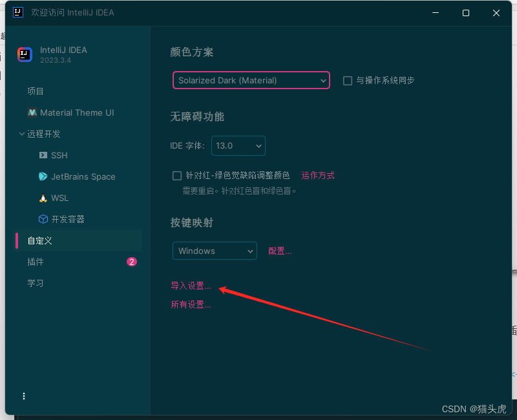Click the 配置... keymap link
517x420 pixels.
[280, 251]
